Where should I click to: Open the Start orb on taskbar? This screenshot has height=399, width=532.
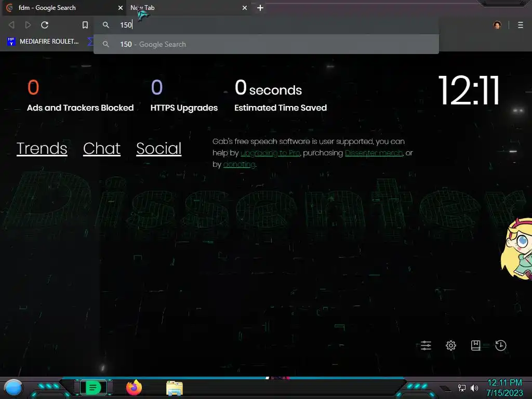click(14, 388)
